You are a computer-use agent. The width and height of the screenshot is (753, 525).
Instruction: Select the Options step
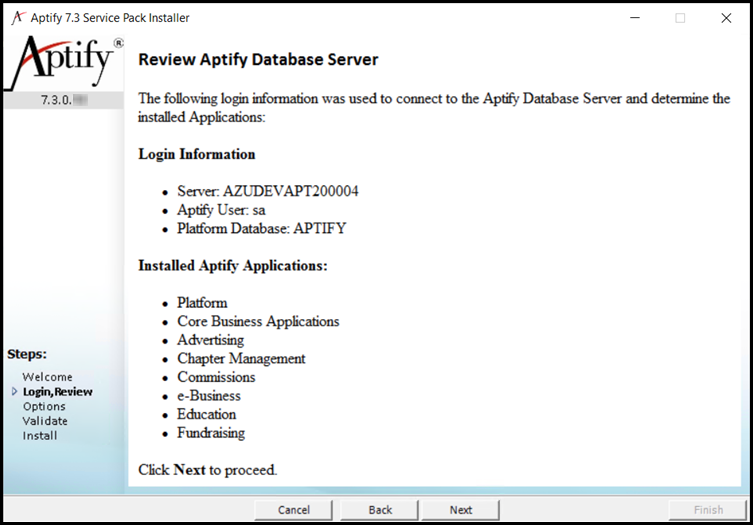click(x=44, y=406)
